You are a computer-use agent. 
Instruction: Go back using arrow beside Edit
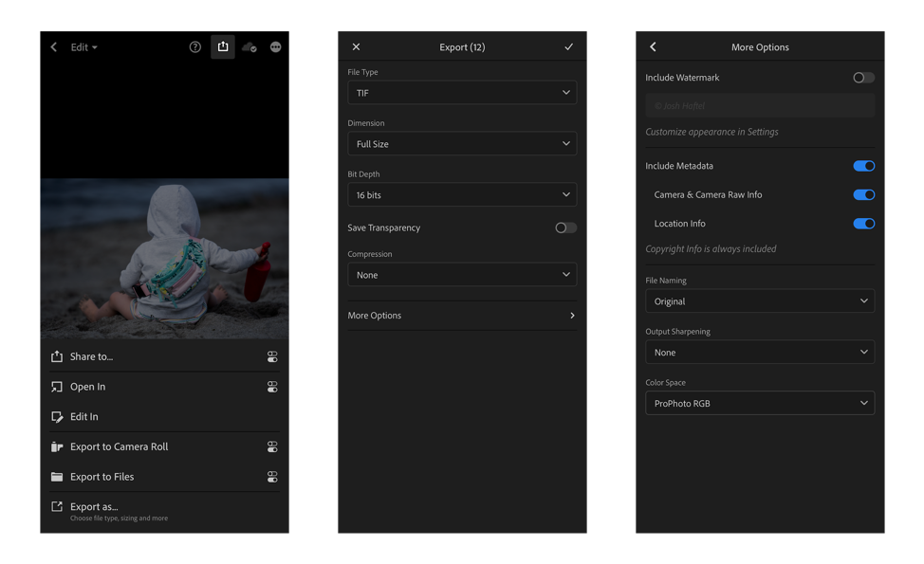pyautogui.click(x=54, y=47)
